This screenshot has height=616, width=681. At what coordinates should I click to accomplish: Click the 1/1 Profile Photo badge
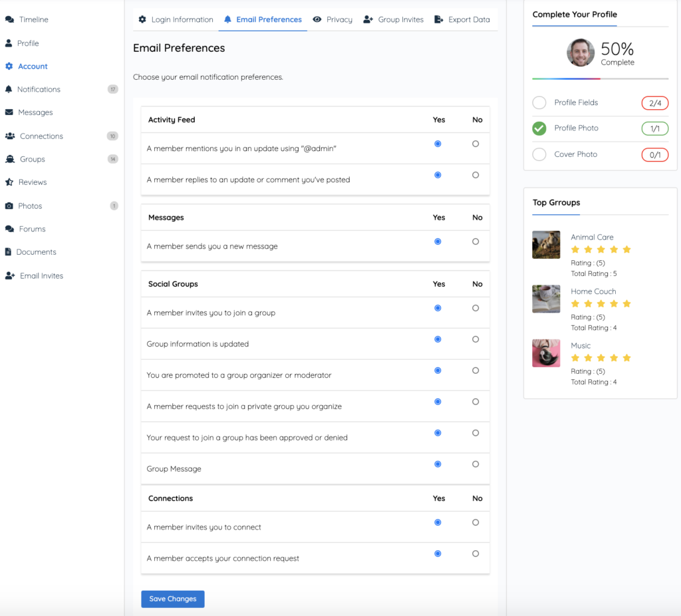pyautogui.click(x=655, y=128)
